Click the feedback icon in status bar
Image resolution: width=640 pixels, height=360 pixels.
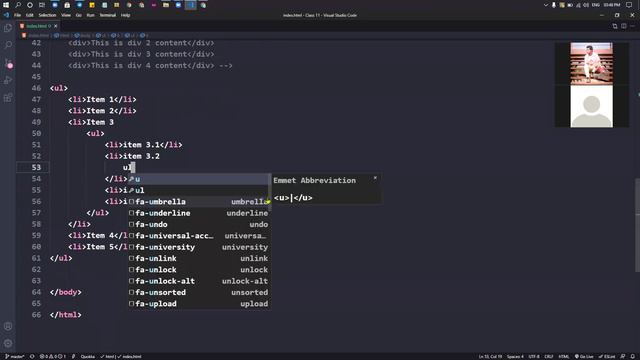(x=623, y=356)
